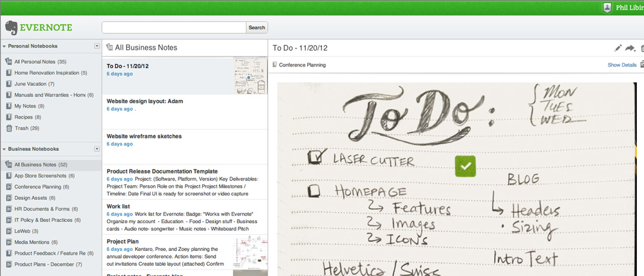The height and width of the screenshot is (276, 644).
Task: Click inside the search text field
Action: tap(174, 28)
